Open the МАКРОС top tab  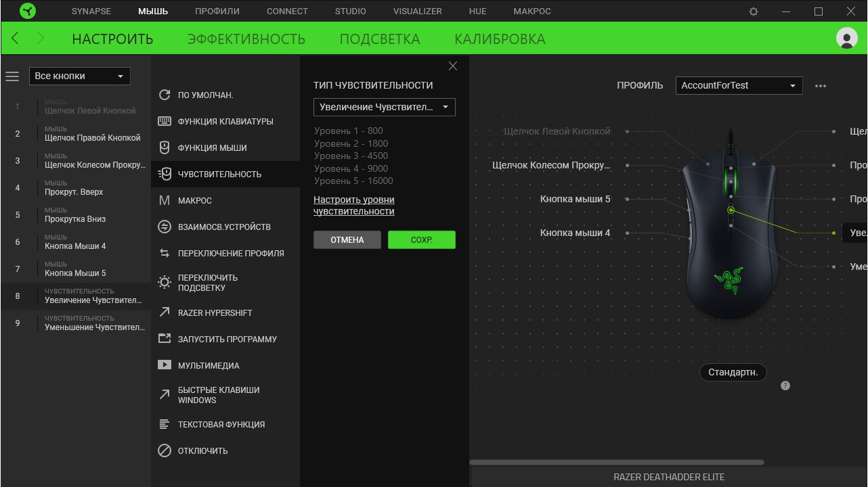[x=532, y=11]
